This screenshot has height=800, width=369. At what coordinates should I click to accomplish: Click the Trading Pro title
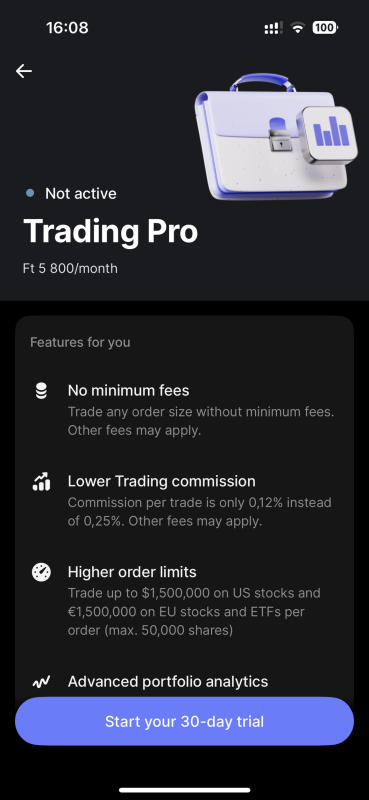click(x=110, y=231)
